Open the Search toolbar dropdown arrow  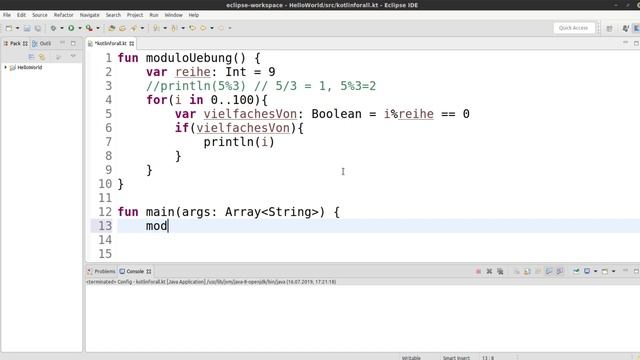click(x=142, y=28)
